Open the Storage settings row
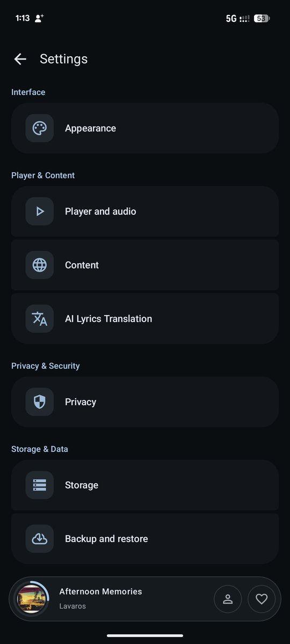Screen dimensions: 290x644 [145, 485]
